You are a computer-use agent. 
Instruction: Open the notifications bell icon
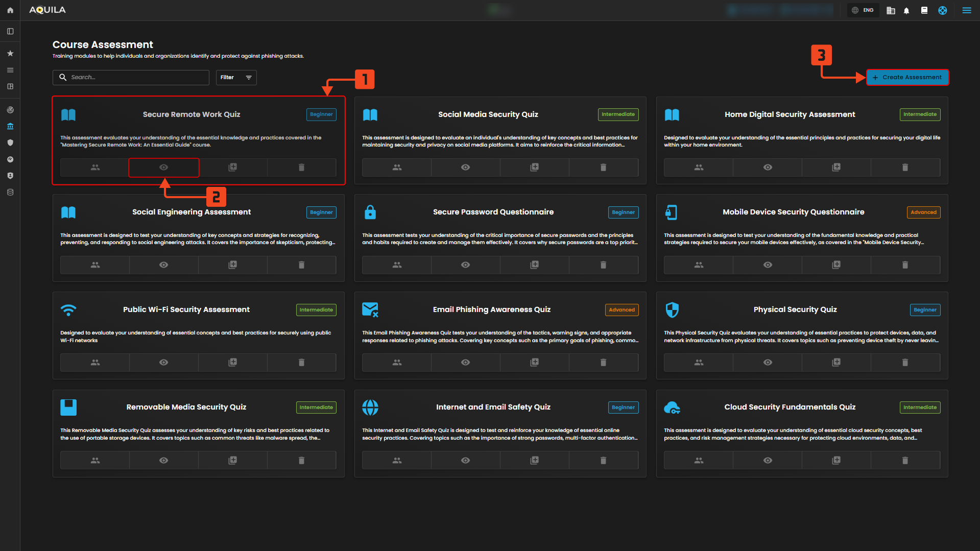coord(906,10)
